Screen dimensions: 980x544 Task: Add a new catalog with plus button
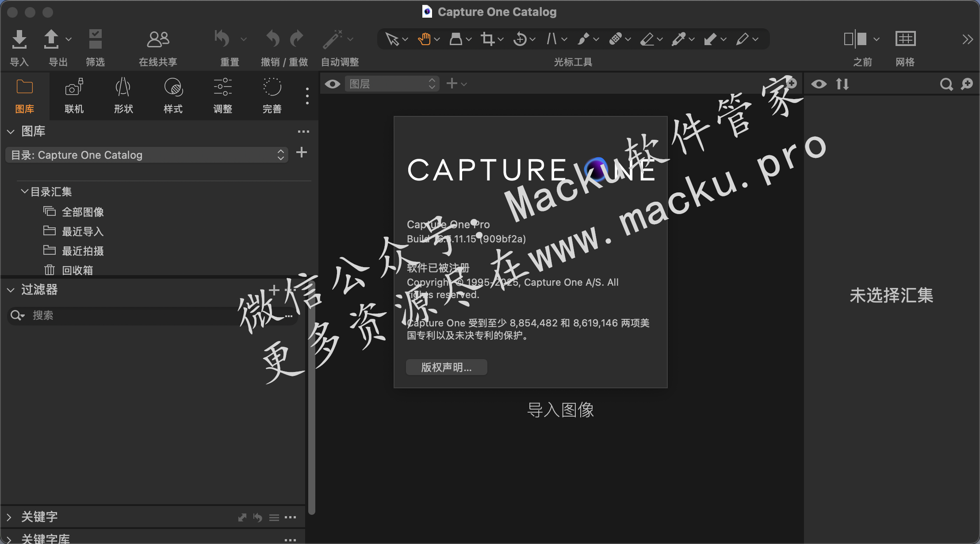(302, 153)
